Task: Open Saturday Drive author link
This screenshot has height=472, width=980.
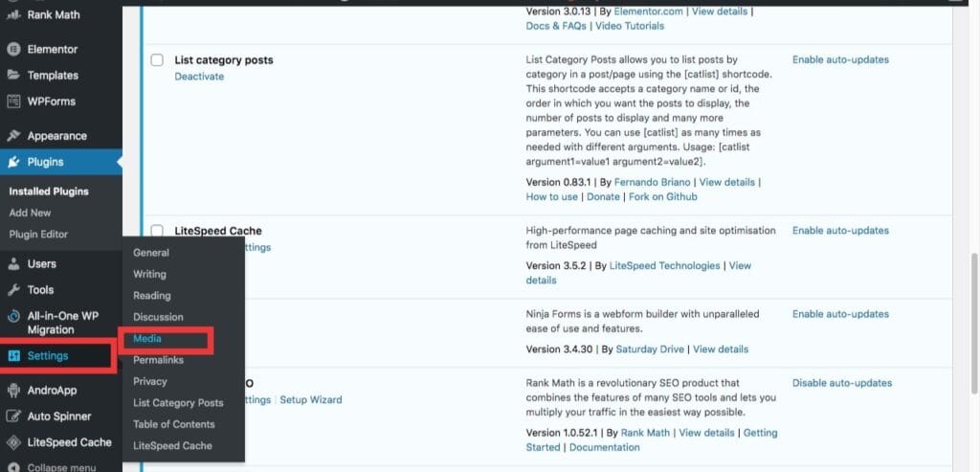Action: click(650, 349)
